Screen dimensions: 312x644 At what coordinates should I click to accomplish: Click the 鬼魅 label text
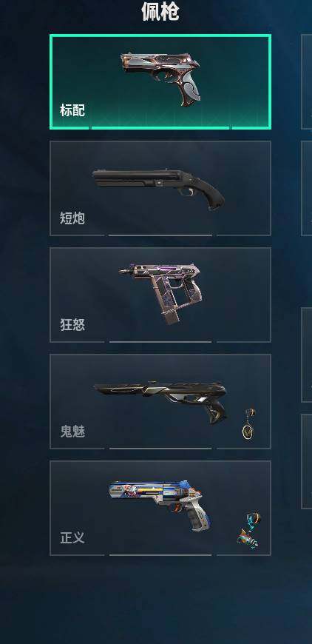click(72, 432)
